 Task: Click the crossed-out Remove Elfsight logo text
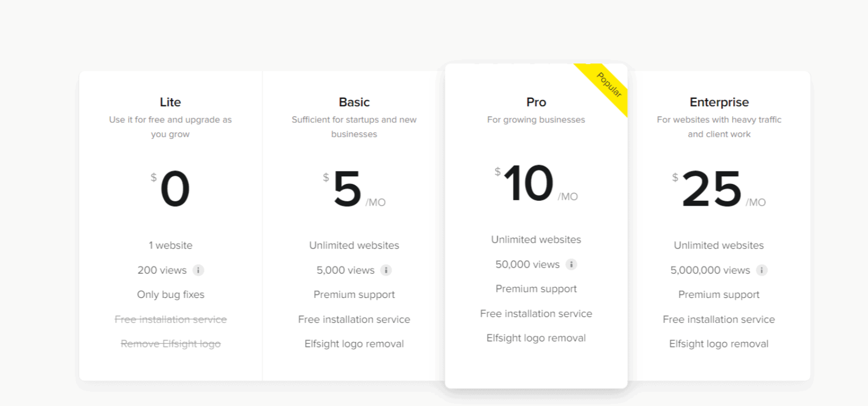(171, 343)
